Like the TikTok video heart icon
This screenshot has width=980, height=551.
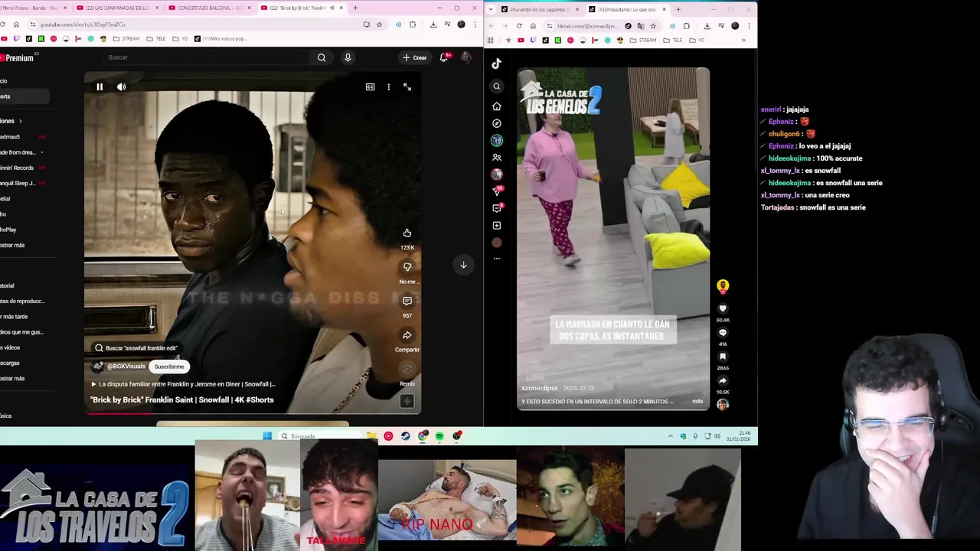[723, 308]
